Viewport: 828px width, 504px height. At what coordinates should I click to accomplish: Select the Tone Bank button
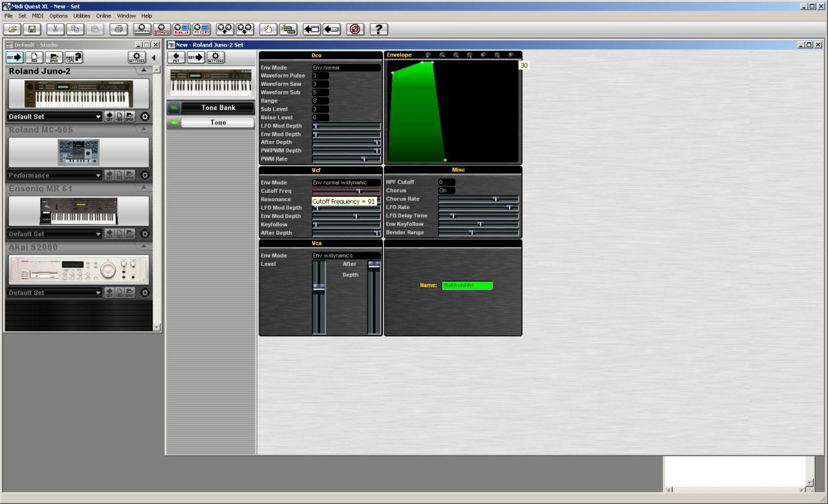tap(218, 107)
